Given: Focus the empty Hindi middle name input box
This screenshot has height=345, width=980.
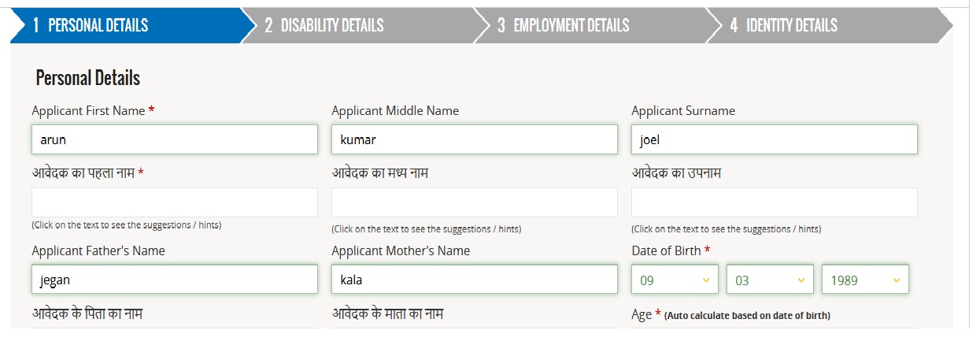Looking at the screenshot, I should click(x=474, y=202).
